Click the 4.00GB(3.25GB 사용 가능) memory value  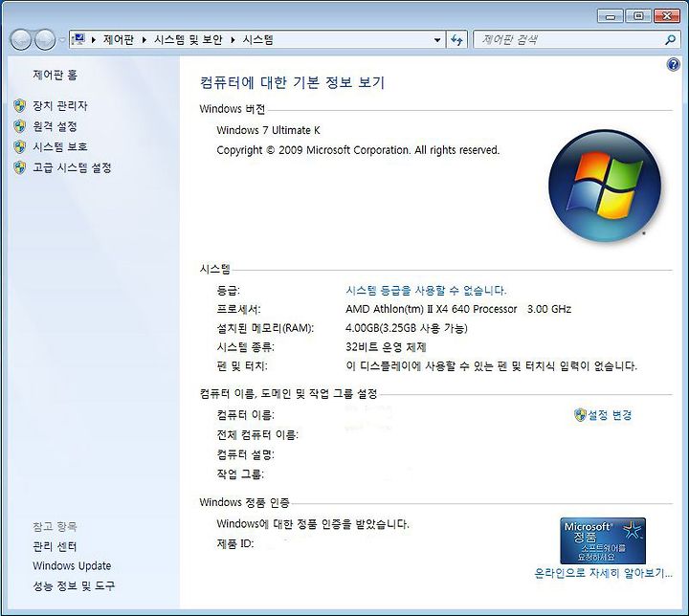point(407,328)
